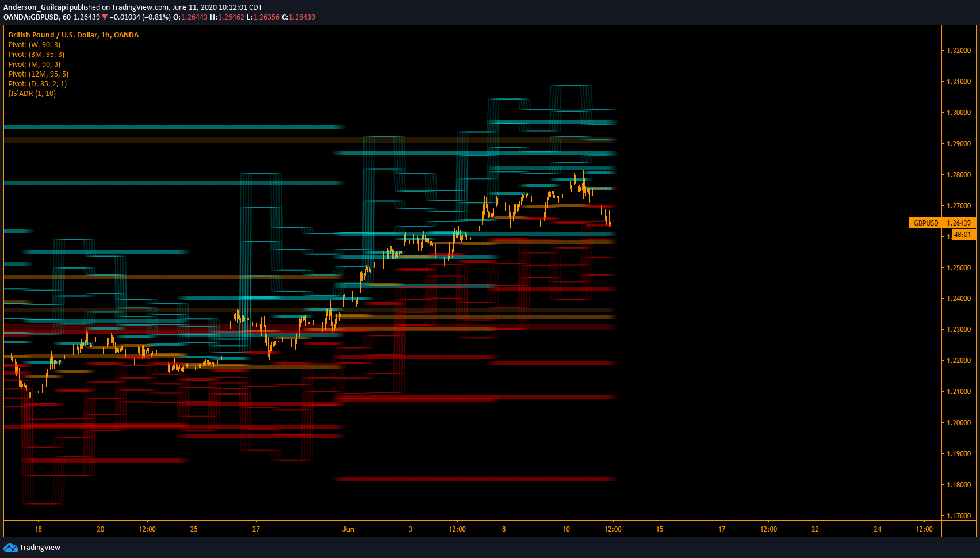Click the high price value H:1.26462

(x=227, y=17)
